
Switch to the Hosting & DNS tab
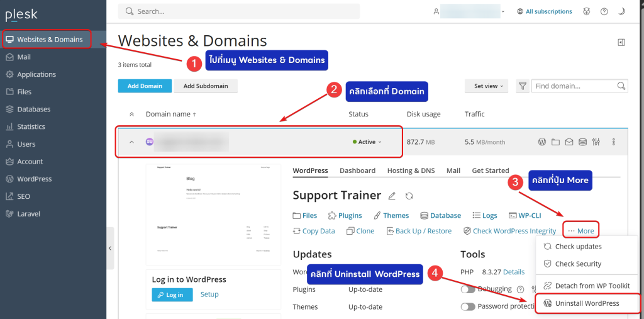point(411,171)
